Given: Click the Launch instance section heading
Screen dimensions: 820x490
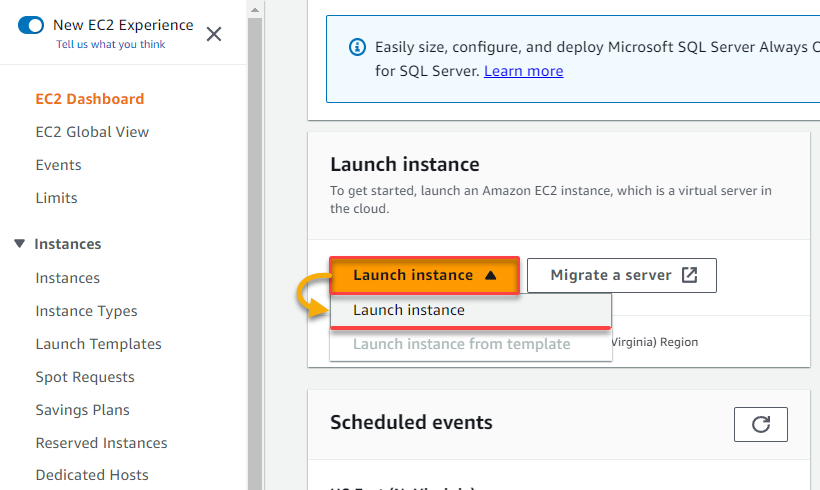Looking at the screenshot, I should [404, 164].
